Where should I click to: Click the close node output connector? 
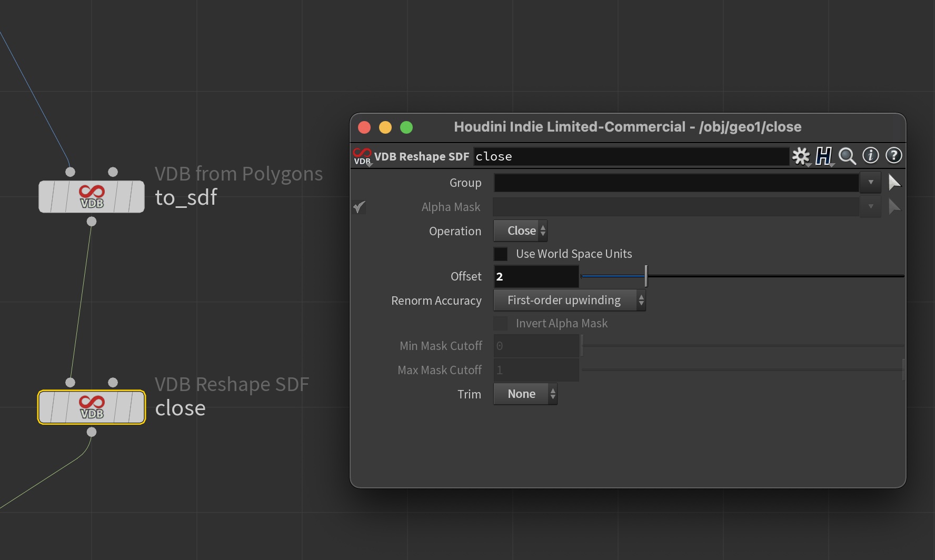[x=92, y=432]
